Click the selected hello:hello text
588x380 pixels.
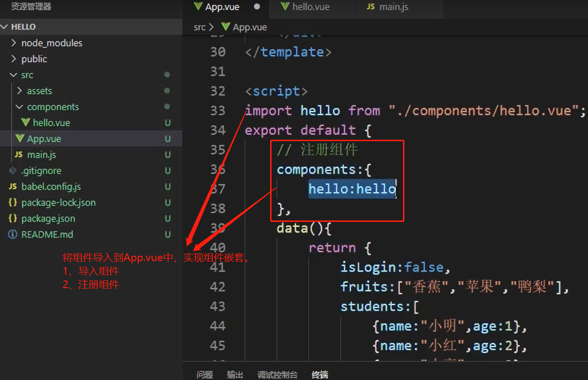pyautogui.click(x=352, y=189)
